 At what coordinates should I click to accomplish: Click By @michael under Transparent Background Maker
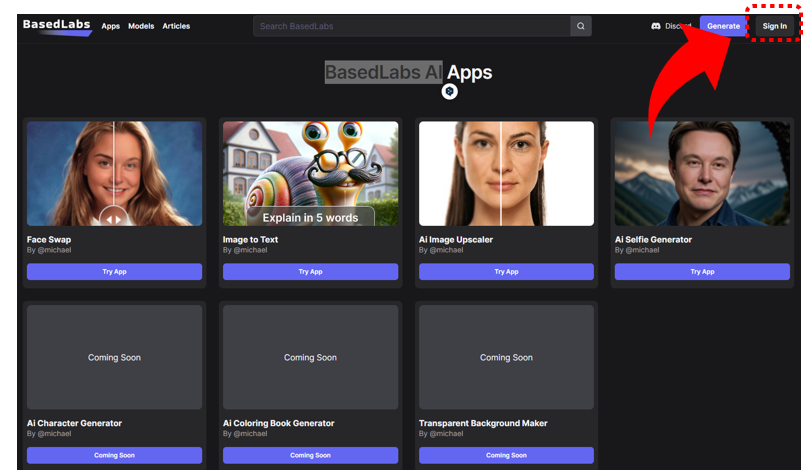click(441, 434)
